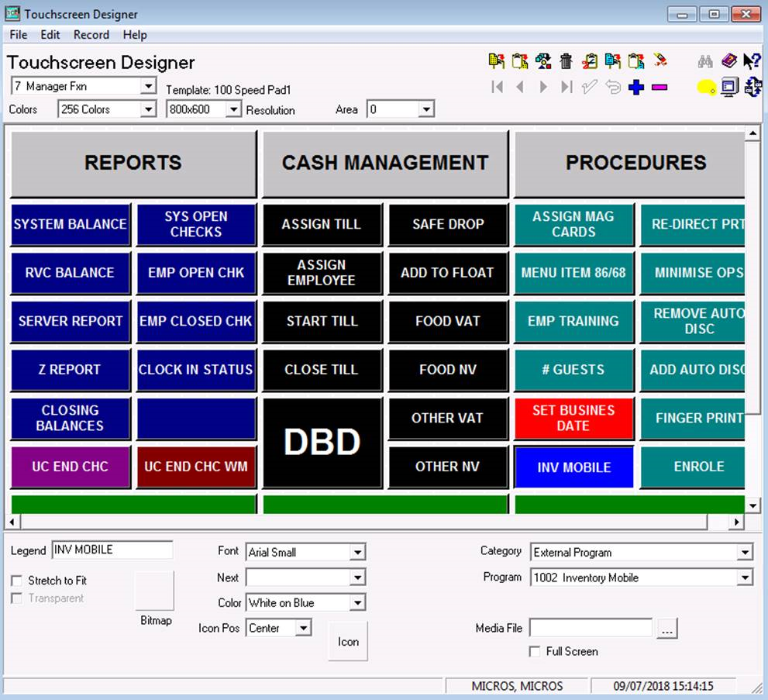The width and height of the screenshot is (768, 700).
Task: Open the Edit menu
Action: tap(50, 35)
